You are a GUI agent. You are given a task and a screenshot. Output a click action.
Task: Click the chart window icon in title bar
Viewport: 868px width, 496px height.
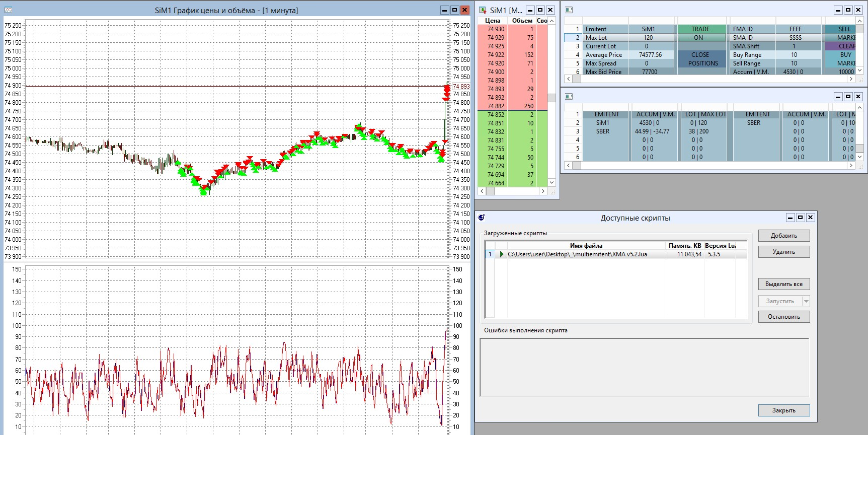[8, 10]
